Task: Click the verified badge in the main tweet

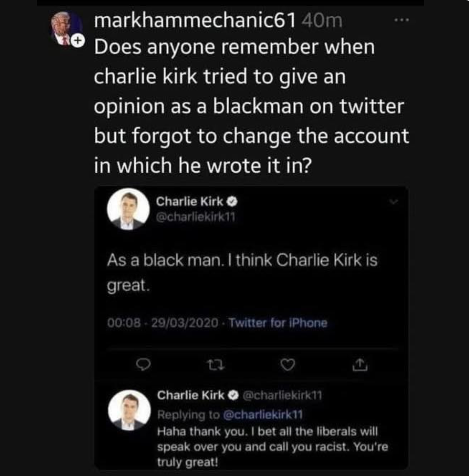Action: click(x=233, y=202)
